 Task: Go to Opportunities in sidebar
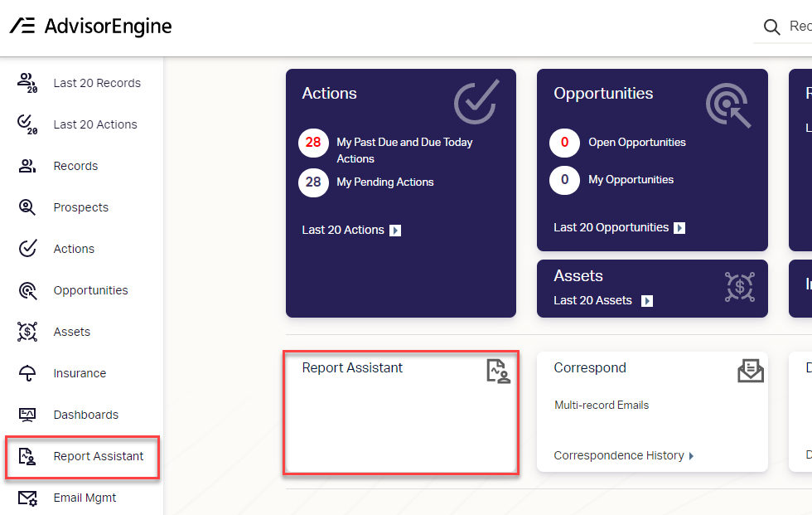(x=90, y=290)
